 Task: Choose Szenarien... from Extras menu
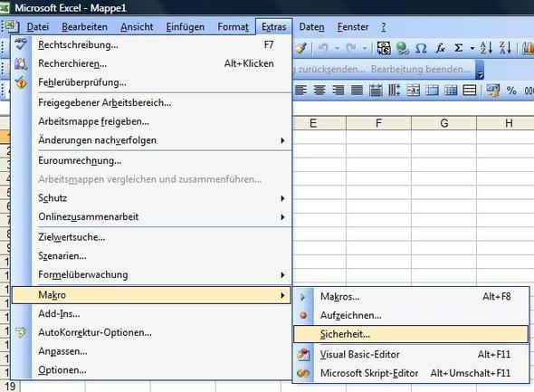tap(151, 256)
